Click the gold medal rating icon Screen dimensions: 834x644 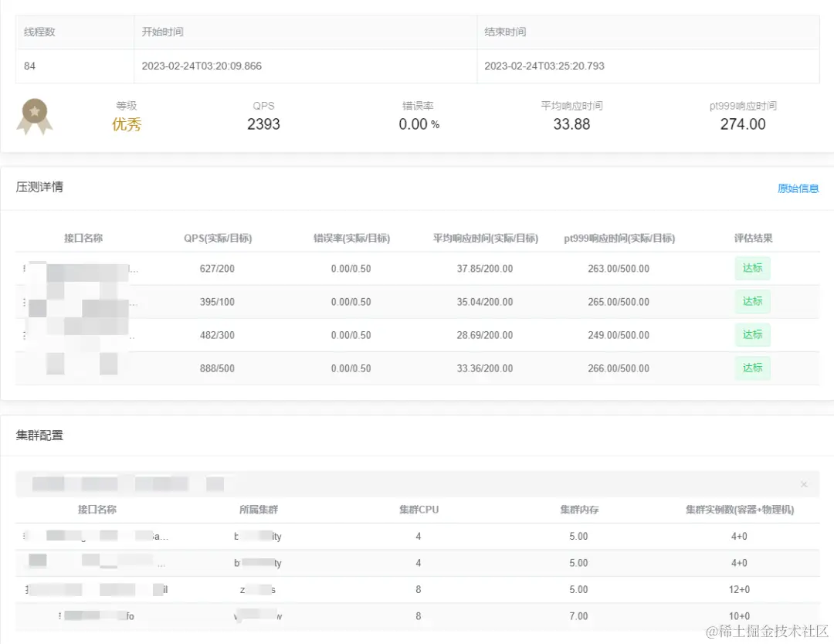pyautogui.click(x=35, y=117)
